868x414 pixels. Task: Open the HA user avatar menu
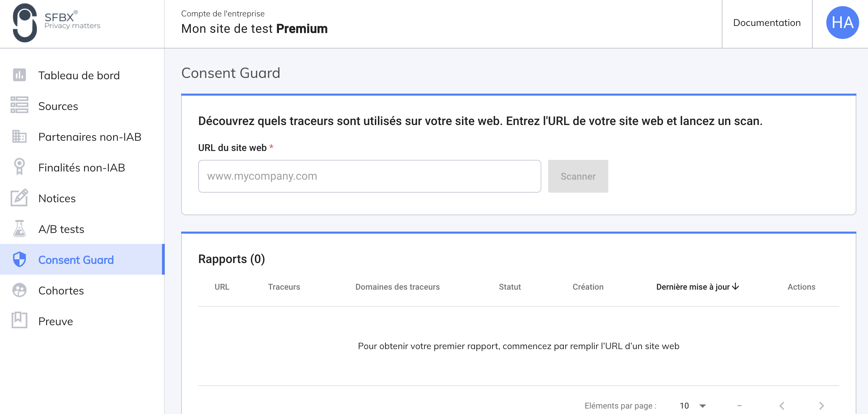842,23
